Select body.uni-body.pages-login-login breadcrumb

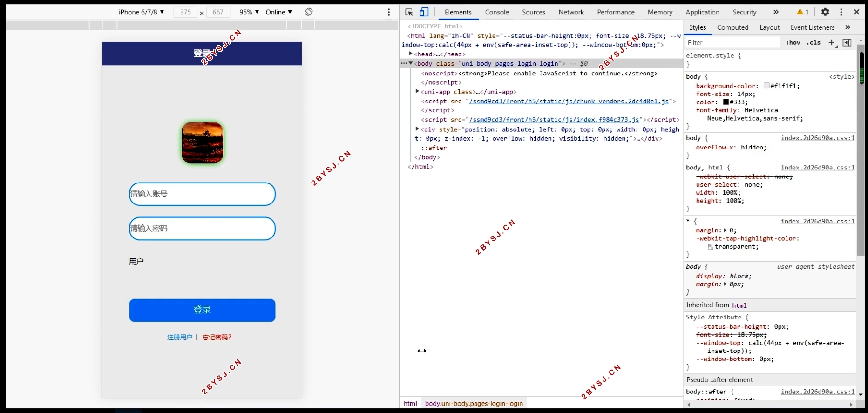pos(474,403)
